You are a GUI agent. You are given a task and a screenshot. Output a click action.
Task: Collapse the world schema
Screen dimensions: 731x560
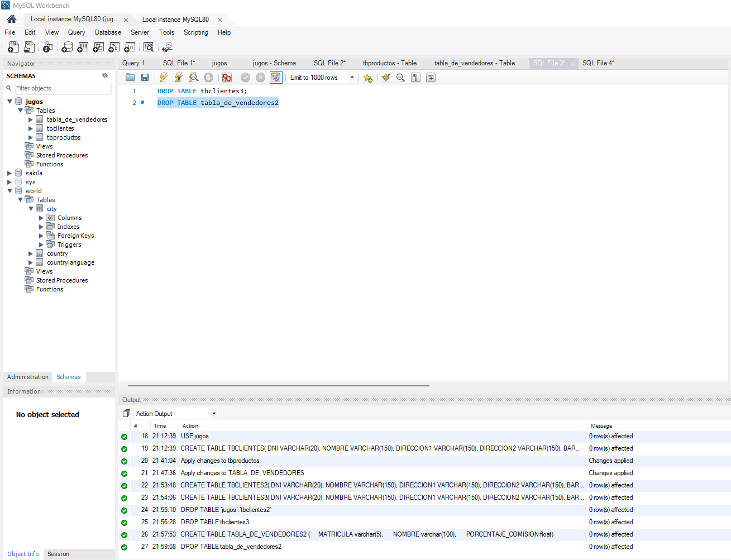click(9, 191)
